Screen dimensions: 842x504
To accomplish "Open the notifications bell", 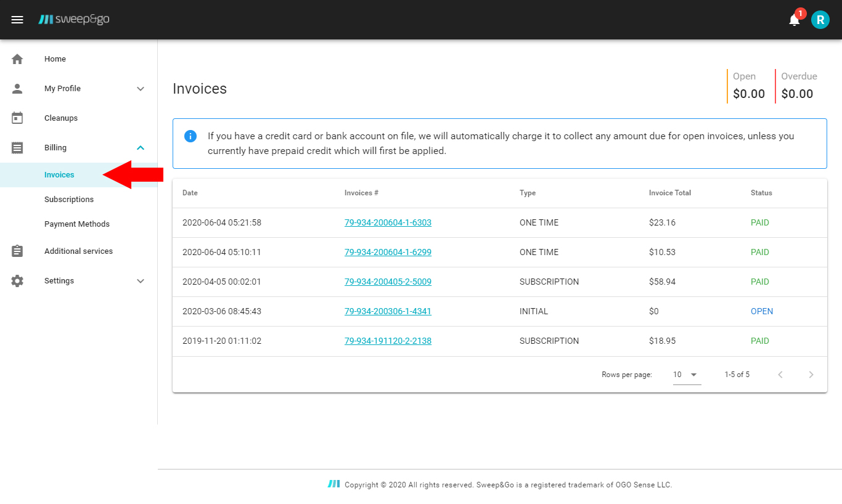I will click(795, 20).
